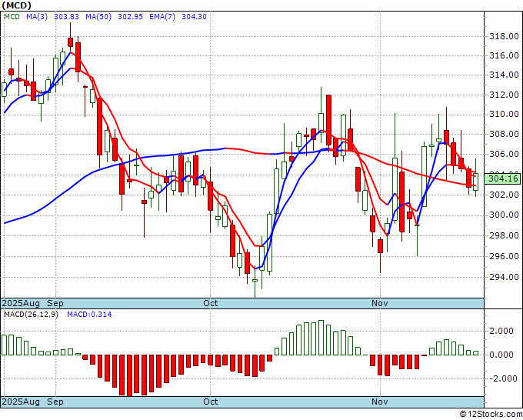
Task: Open the 12Stocks.com copyright link
Action: click(x=491, y=415)
